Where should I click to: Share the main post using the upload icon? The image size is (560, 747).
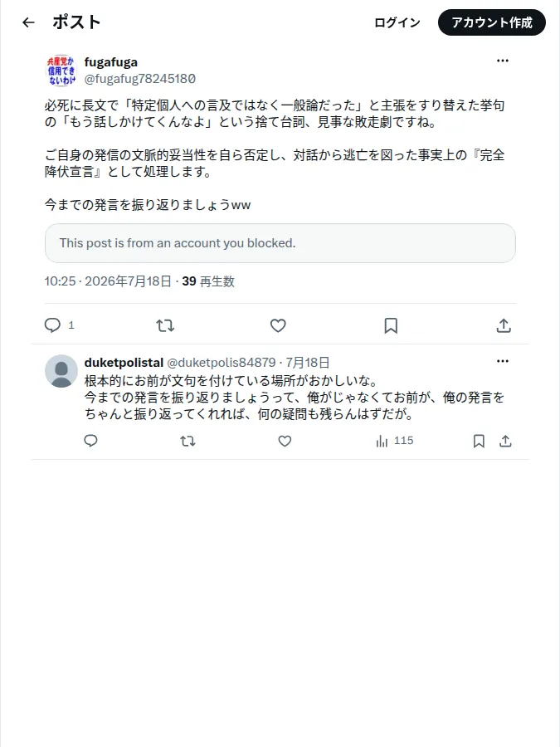(504, 326)
